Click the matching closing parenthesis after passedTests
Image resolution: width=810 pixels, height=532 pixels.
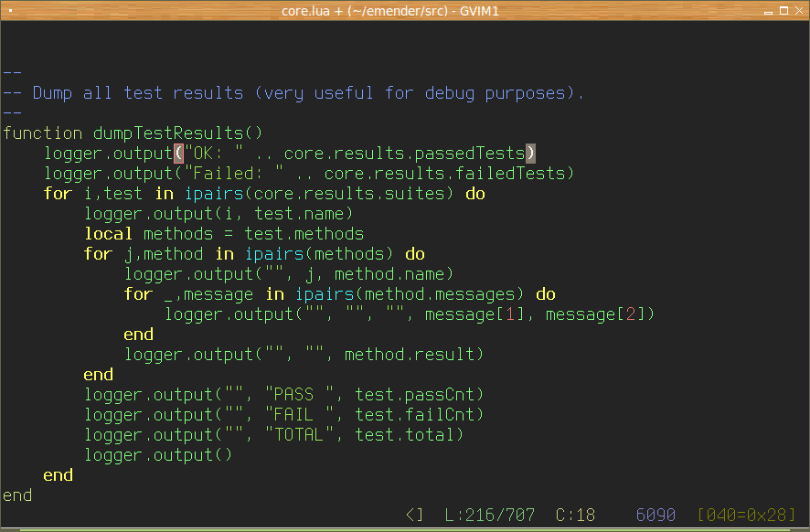[x=530, y=154]
